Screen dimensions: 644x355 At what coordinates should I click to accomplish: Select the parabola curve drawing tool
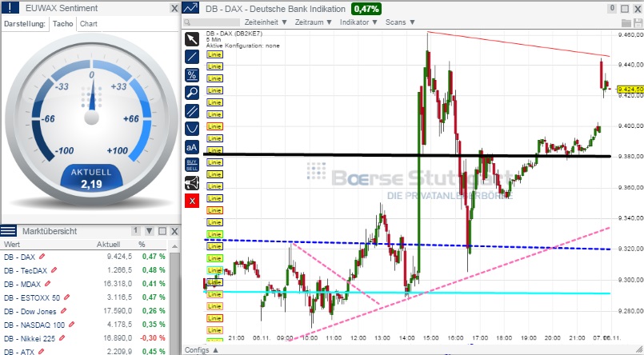click(192, 129)
